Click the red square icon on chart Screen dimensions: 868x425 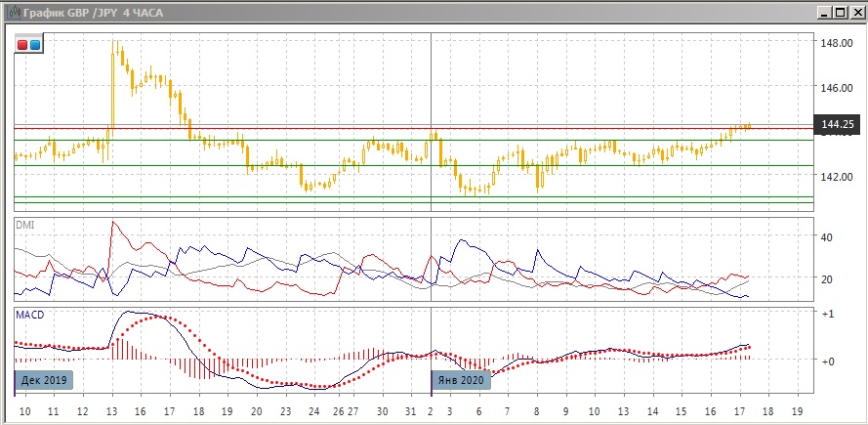(x=22, y=45)
